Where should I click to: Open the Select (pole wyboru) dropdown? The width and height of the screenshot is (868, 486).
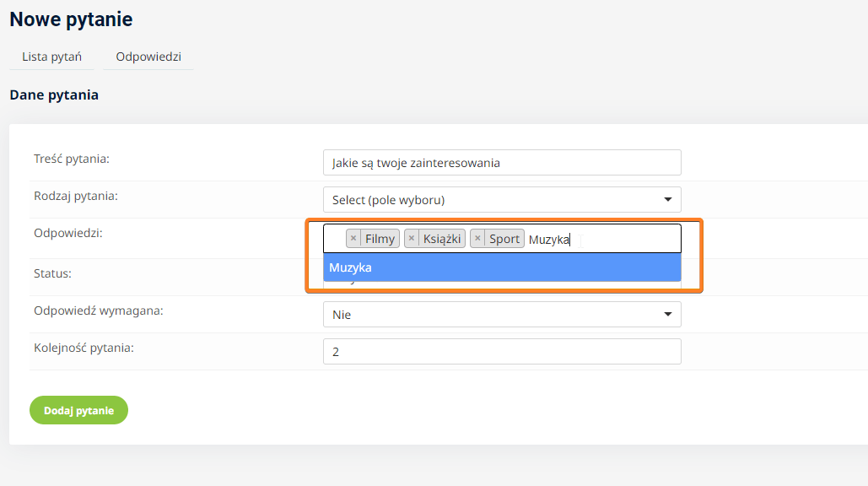[x=502, y=200]
